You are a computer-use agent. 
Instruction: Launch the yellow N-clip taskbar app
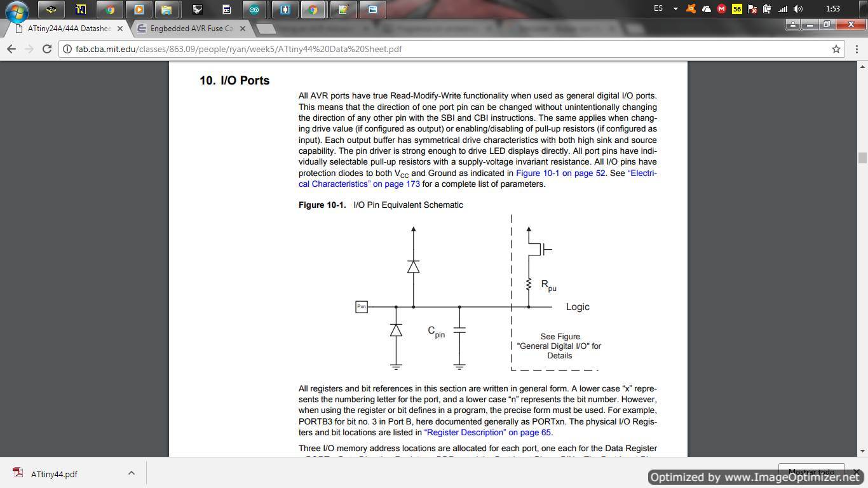click(x=81, y=9)
